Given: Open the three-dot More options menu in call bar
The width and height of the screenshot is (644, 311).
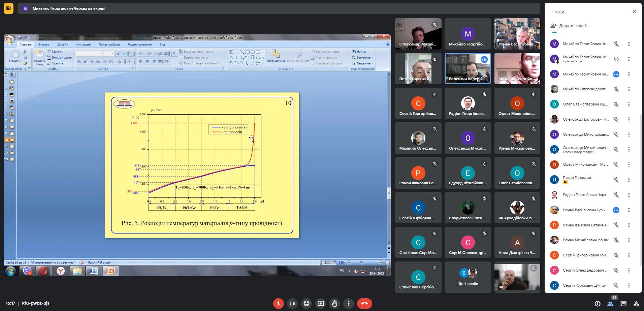Looking at the screenshot, I should (349, 304).
